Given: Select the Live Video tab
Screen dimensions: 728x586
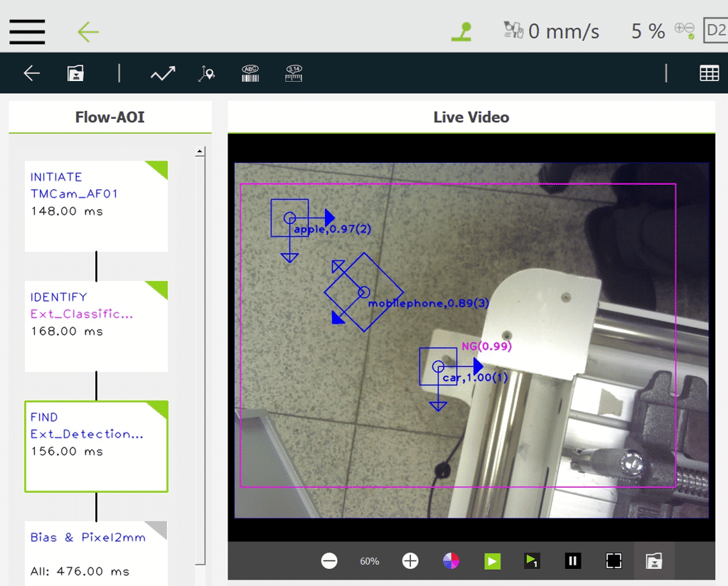Looking at the screenshot, I should coord(471,117).
